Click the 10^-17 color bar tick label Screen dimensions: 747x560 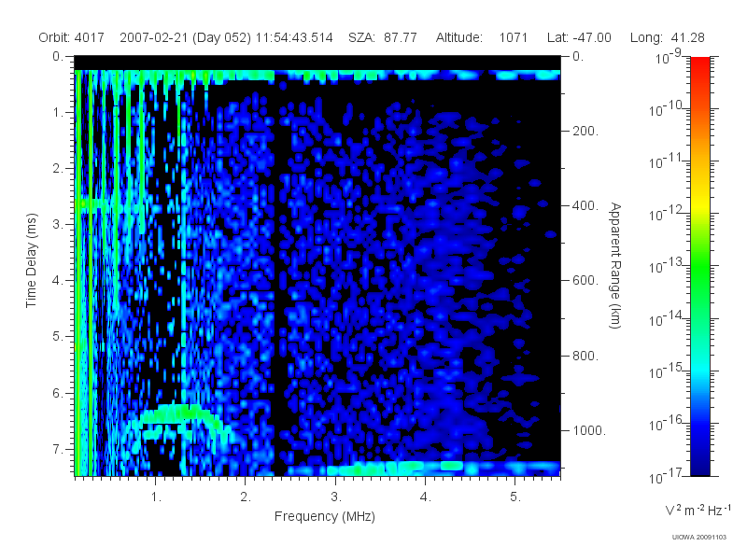click(668, 476)
